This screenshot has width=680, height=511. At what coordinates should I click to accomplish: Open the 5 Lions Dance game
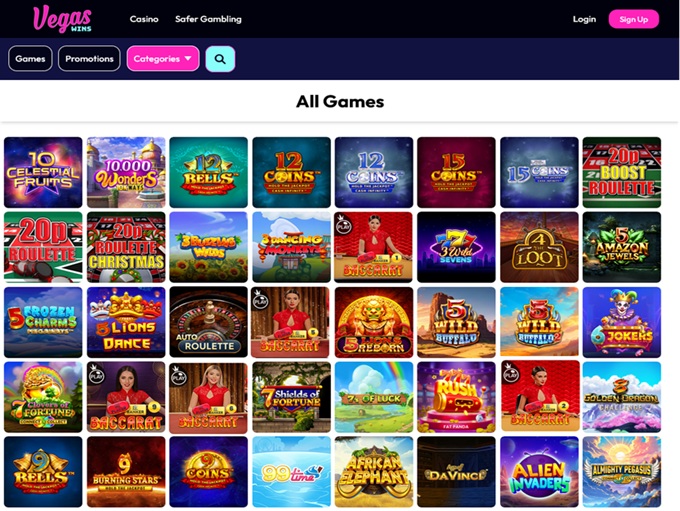[126, 322]
